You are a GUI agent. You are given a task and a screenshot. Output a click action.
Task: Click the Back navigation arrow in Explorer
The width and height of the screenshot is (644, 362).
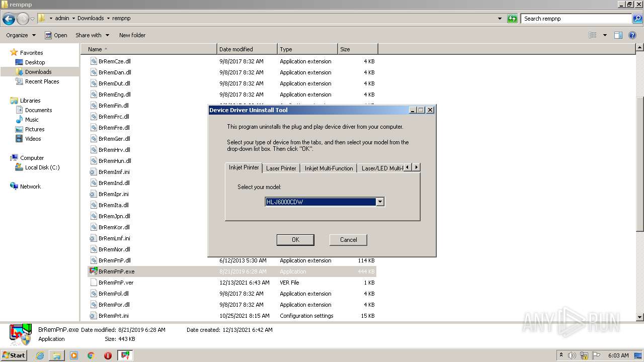click(9, 19)
